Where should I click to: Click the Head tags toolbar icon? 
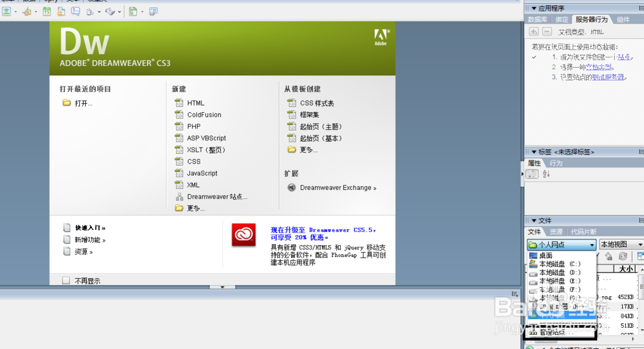(90, 12)
